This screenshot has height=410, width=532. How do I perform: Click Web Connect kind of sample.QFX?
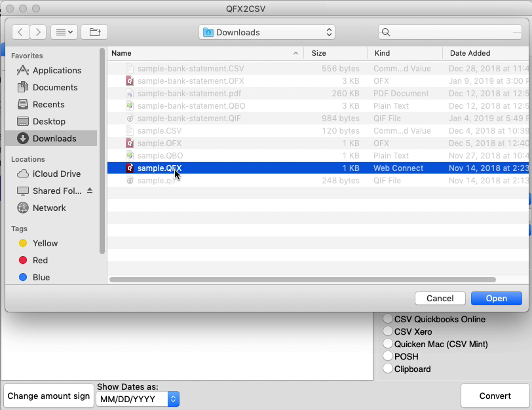[398, 168]
